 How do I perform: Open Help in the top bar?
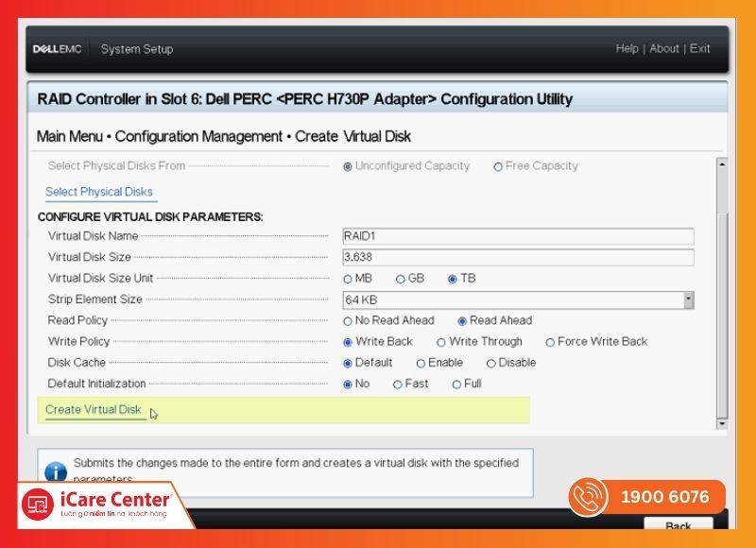tap(627, 49)
